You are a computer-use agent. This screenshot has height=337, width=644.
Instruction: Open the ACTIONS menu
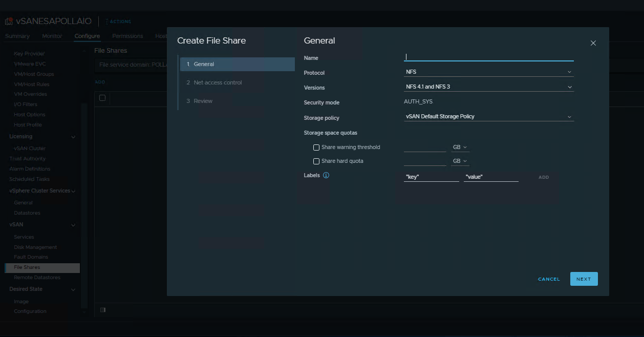(x=118, y=22)
